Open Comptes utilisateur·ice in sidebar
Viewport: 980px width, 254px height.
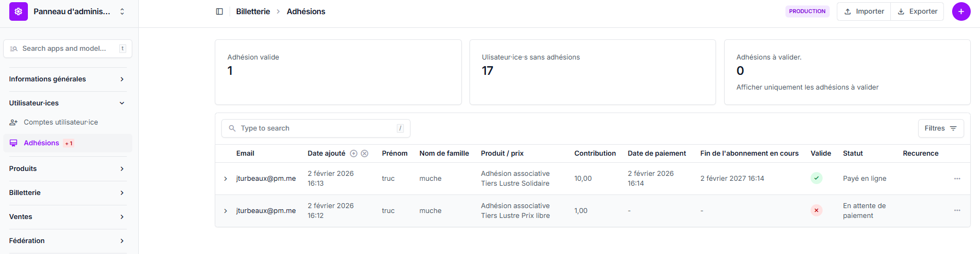coord(61,122)
